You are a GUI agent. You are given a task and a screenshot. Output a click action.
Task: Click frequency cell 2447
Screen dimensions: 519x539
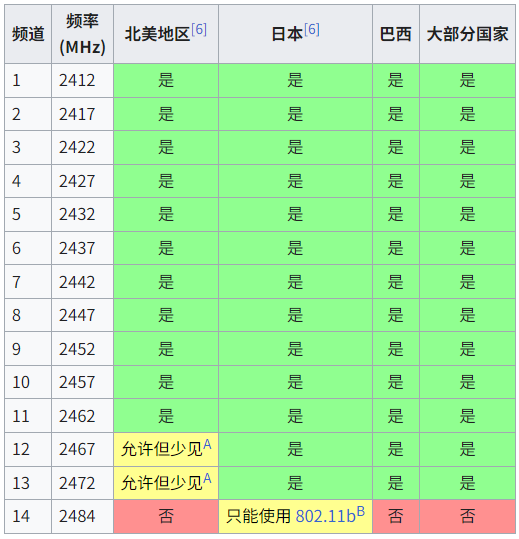[x=82, y=315]
